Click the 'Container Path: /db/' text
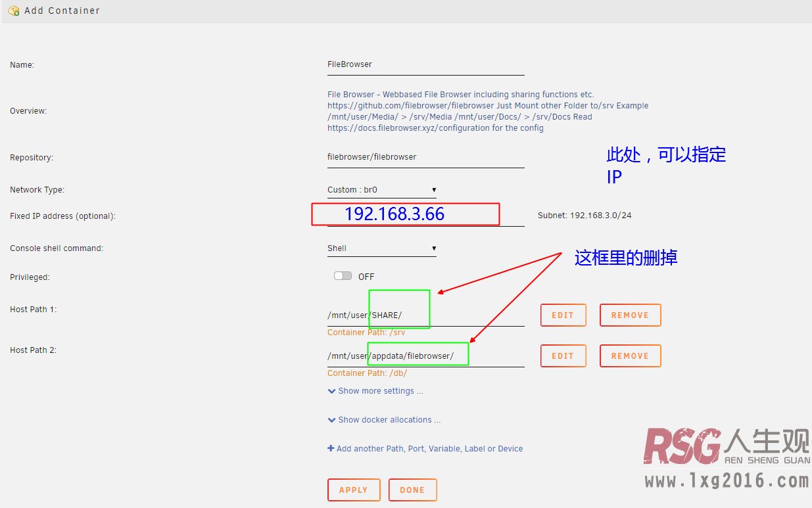The image size is (812, 508). pyautogui.click(x=368, y=373)
